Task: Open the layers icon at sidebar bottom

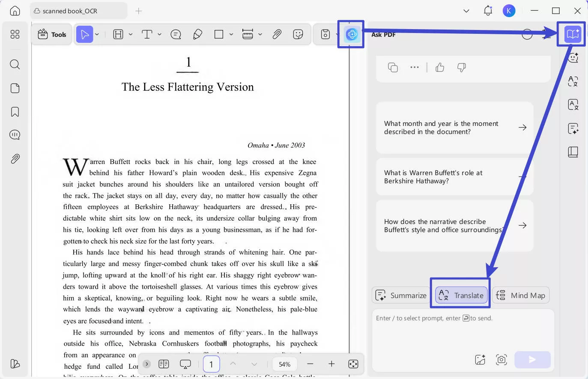Action: 15,364
